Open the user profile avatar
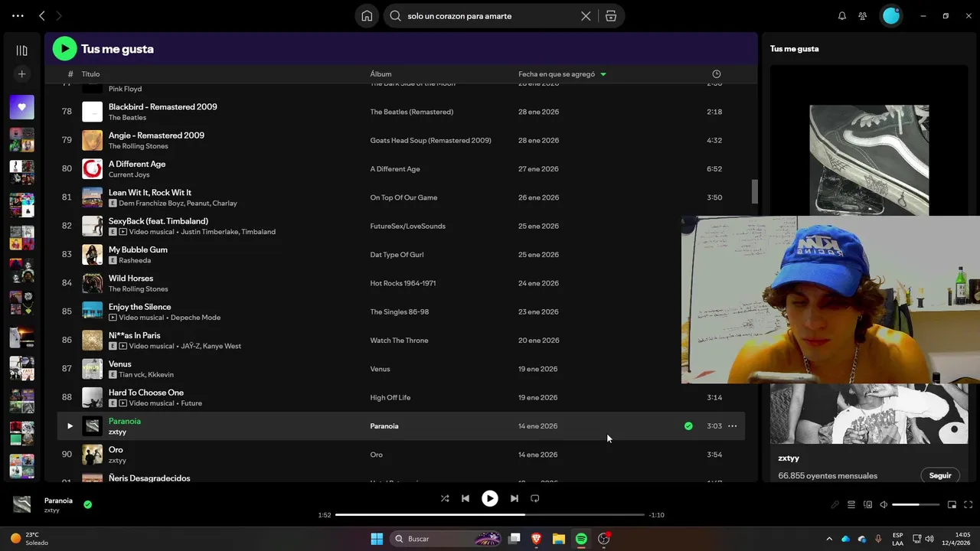980x551 pixels. click(891, 15)
